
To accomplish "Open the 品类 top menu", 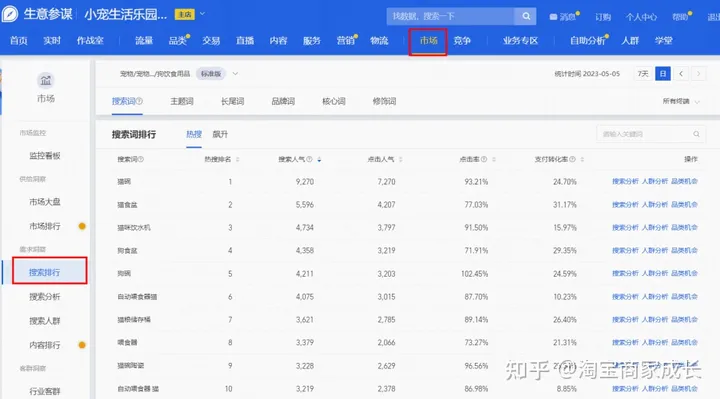I will tap(178, 40).
